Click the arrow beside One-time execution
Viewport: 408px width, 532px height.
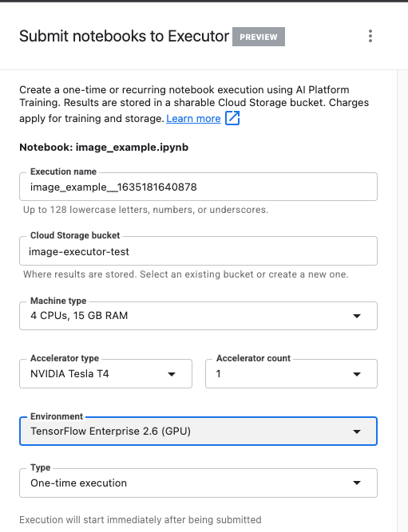[357, 483]
